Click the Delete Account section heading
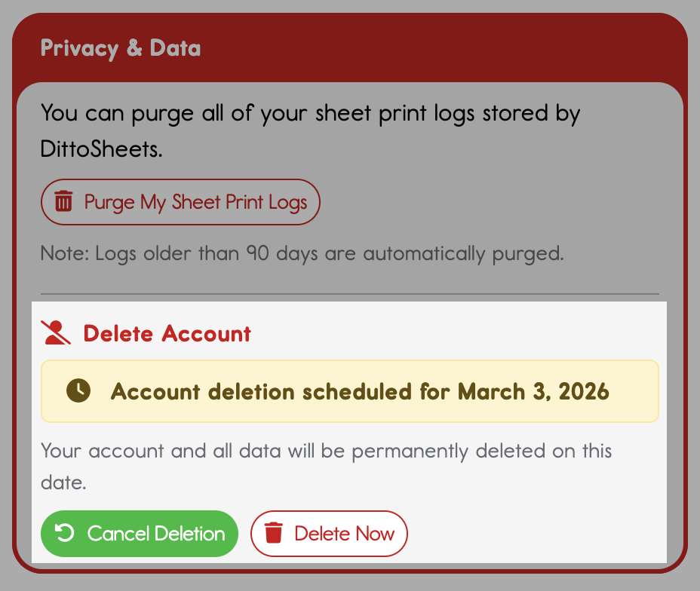 167,333
